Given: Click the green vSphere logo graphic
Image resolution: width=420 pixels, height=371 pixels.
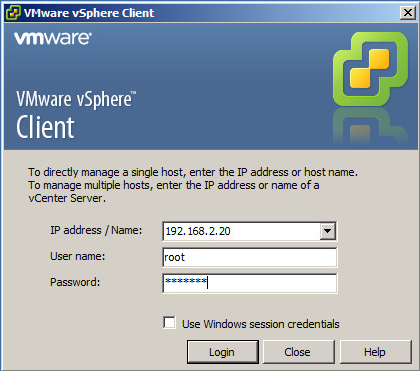Looking at the screenshot, I should pyautogui.click(x=370, y=69).
